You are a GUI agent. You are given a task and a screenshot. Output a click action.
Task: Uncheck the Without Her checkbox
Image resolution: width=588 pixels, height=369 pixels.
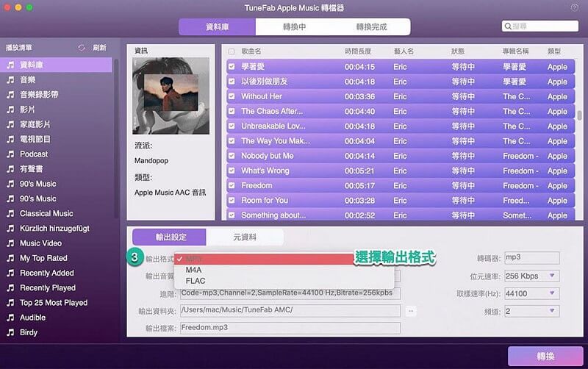click(232, 96)
